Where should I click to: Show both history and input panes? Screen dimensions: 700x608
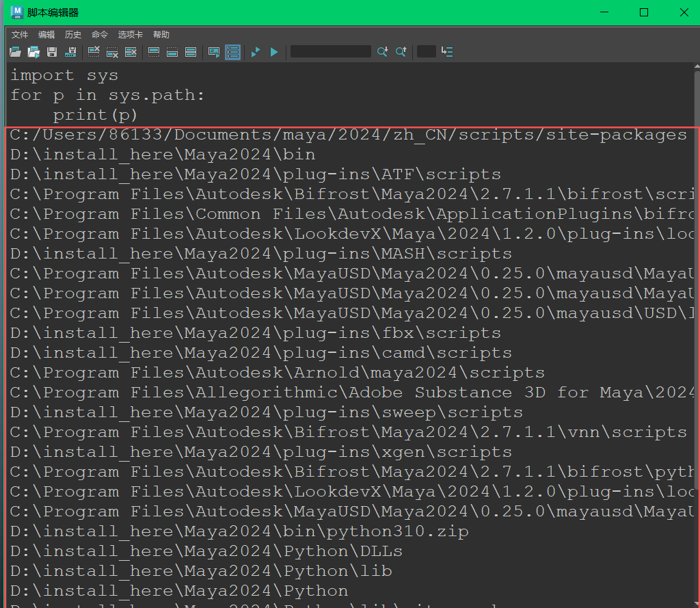coord(191,52)
